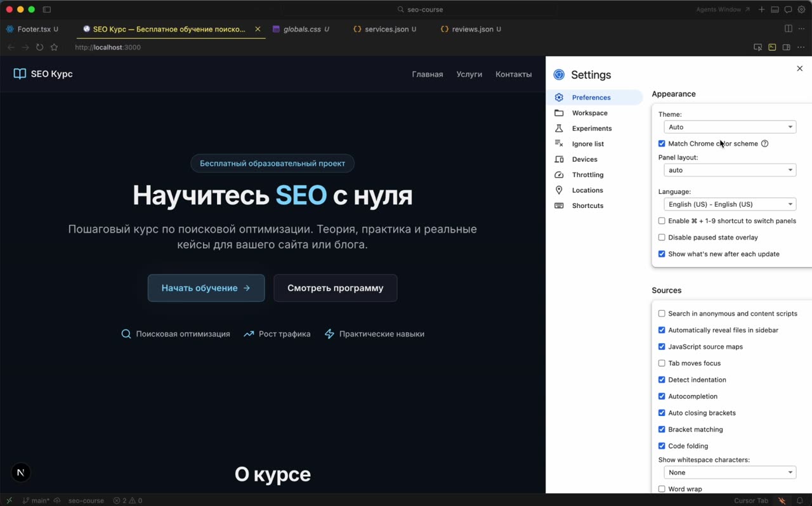Turn off JavaScript source maps
The height and width of the screenshot is (506, 812).
click(662, 347)
